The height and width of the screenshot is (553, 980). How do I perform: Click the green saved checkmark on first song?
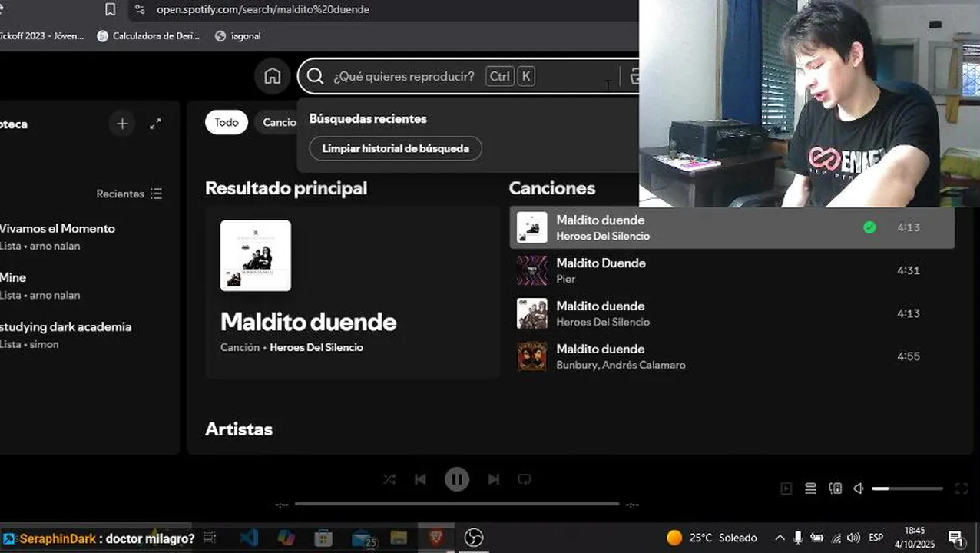click(x=869, y=227)
